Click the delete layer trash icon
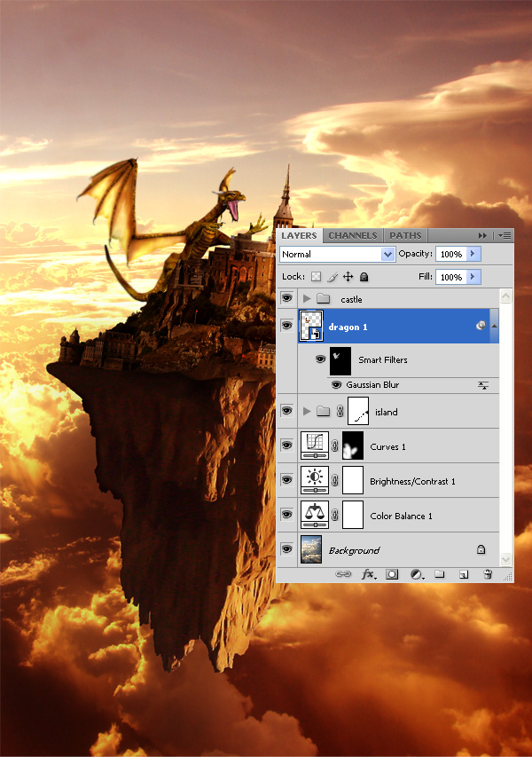Image resolution: width=532 pixels, height=757 pixels. coord(488,574)
